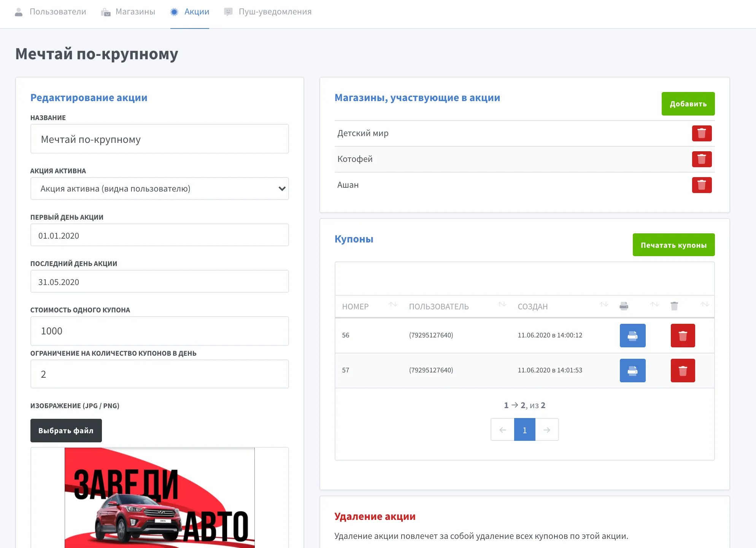Toggle sorting on НОМЕР column

392,305
